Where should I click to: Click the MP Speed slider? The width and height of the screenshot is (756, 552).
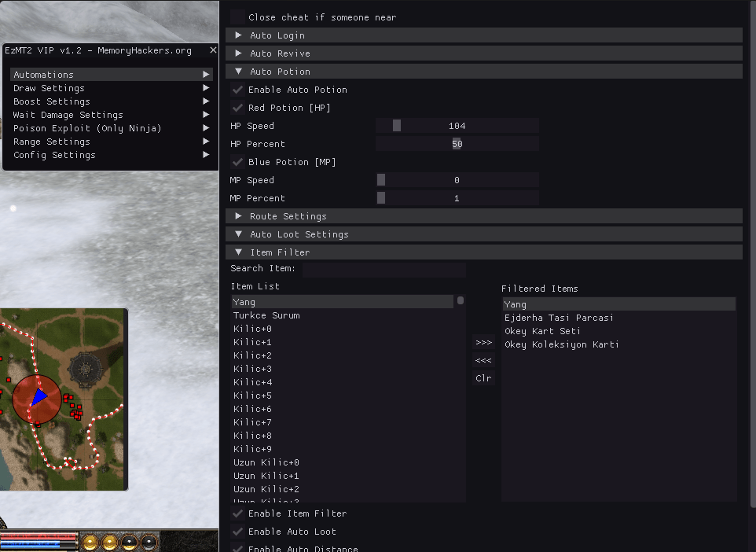click(457, 180)
